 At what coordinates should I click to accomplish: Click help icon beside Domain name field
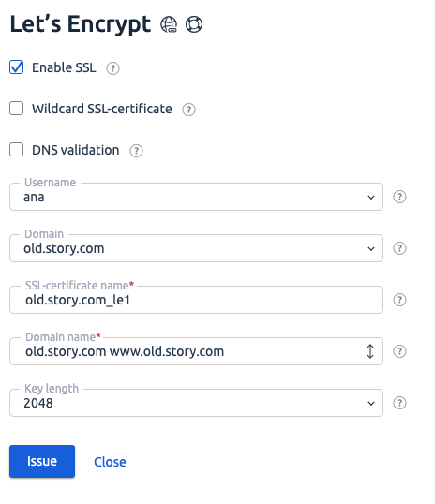[399, 351]
